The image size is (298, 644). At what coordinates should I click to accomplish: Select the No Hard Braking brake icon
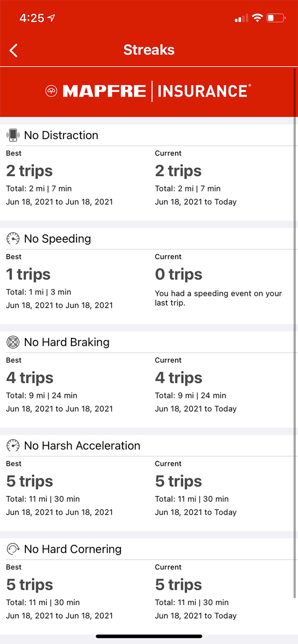point(13,342)
